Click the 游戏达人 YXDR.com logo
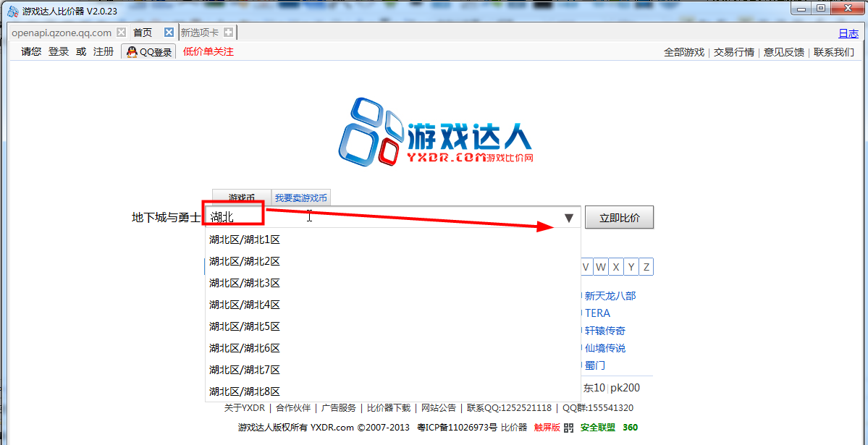Image resolution: width=868 pixels, height=445 pixels. (435, 132)
